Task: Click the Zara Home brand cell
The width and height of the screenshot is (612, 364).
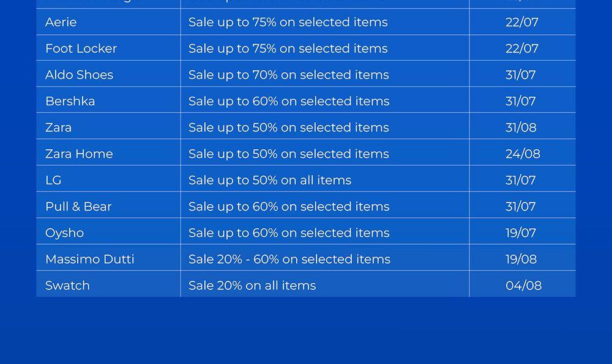Action: point(79,154)
